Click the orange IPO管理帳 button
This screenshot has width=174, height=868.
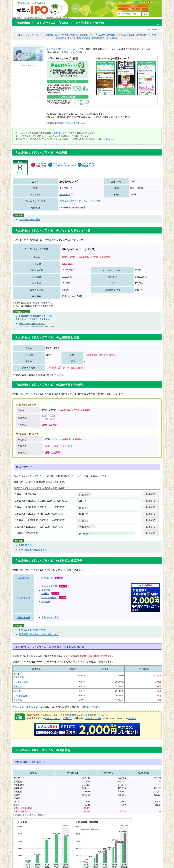(x=133, y=6)
